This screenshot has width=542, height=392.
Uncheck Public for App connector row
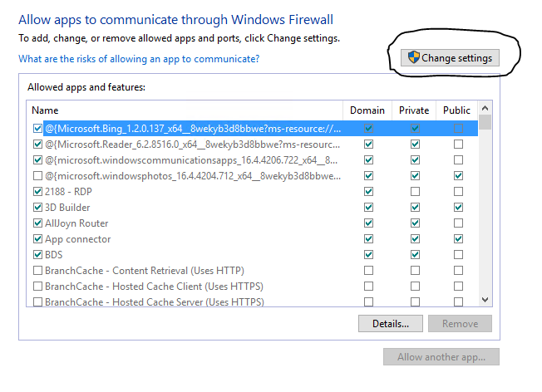[458, 239]
